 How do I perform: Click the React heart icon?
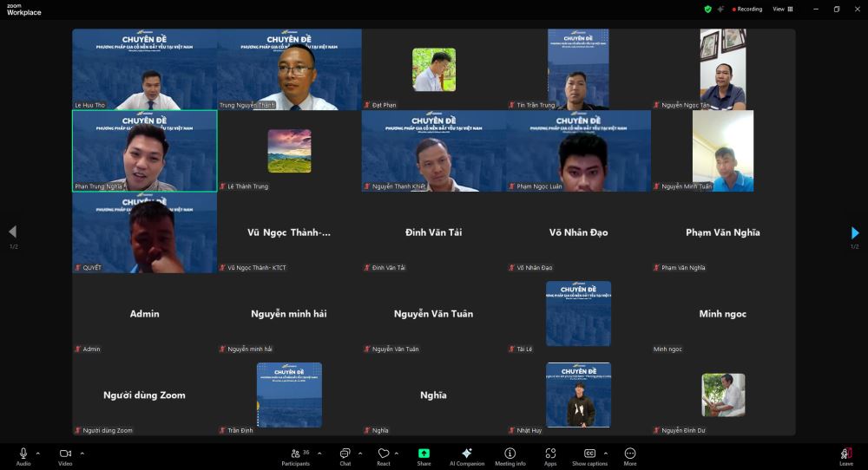[x=384, y=454]
